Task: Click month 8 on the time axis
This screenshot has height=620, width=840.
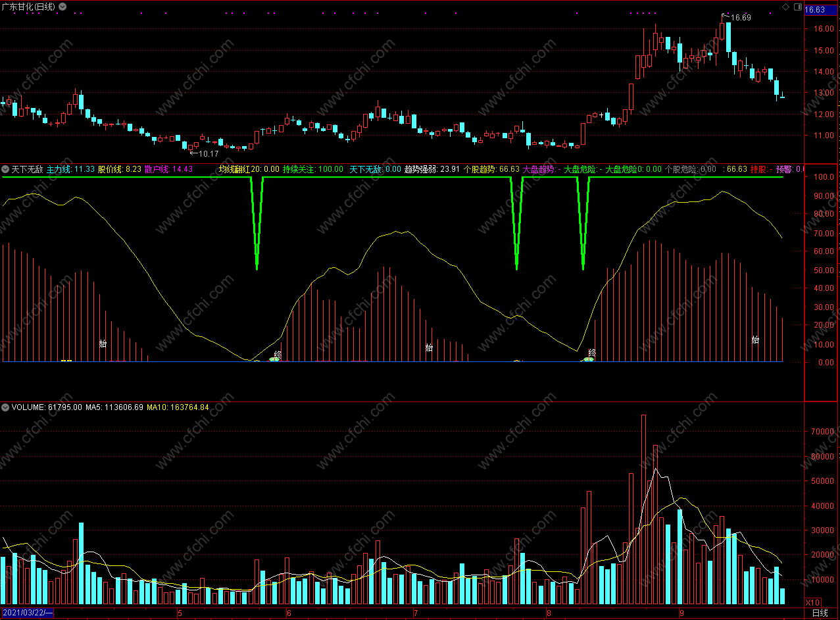Action: [549, 613]
